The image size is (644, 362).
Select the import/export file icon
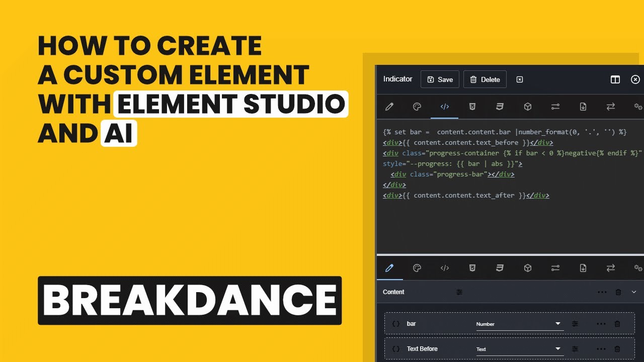583,107
